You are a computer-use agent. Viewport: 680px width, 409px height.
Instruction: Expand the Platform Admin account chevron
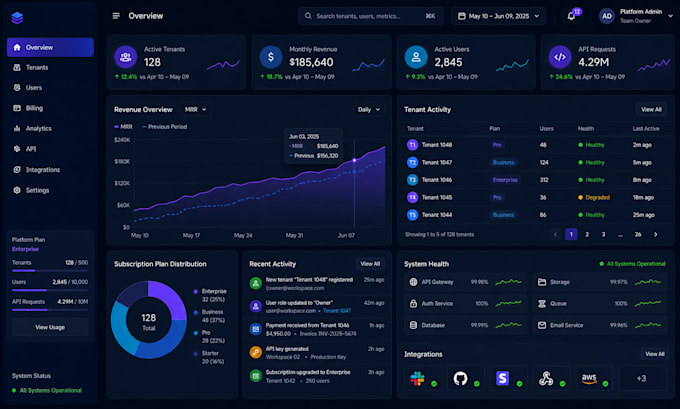670,16
